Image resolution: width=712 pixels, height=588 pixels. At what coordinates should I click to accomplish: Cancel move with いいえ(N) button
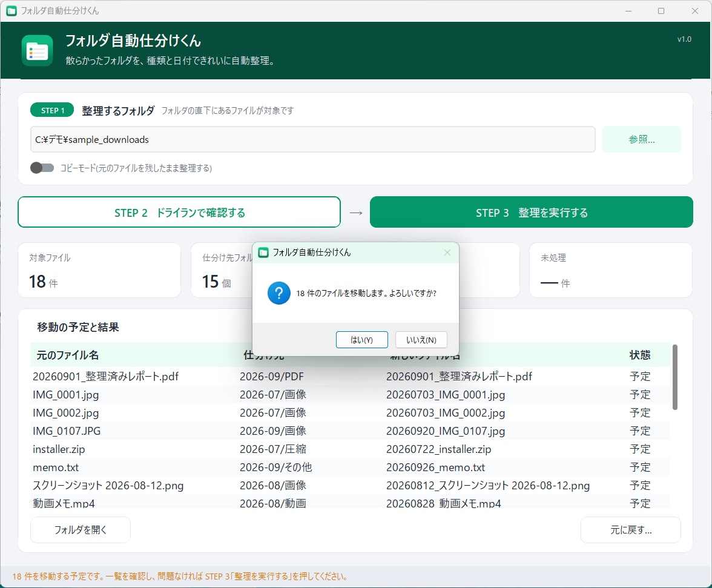(421, 340)
